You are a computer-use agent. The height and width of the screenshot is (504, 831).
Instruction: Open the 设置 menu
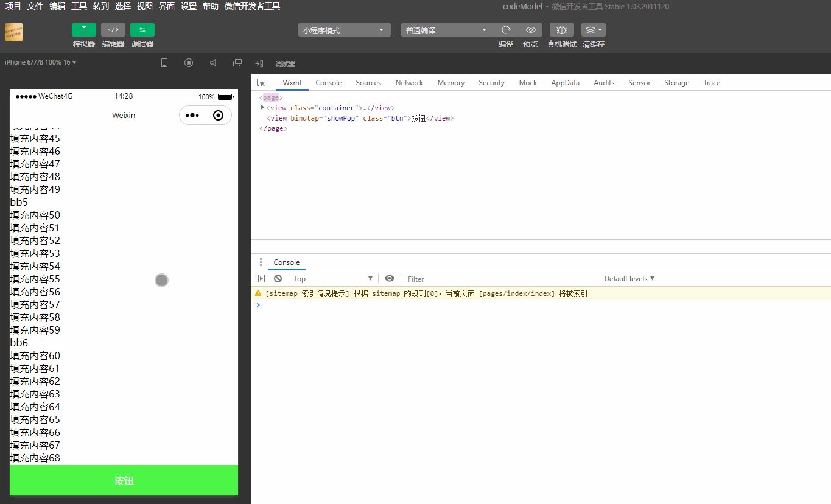[189, 6]
